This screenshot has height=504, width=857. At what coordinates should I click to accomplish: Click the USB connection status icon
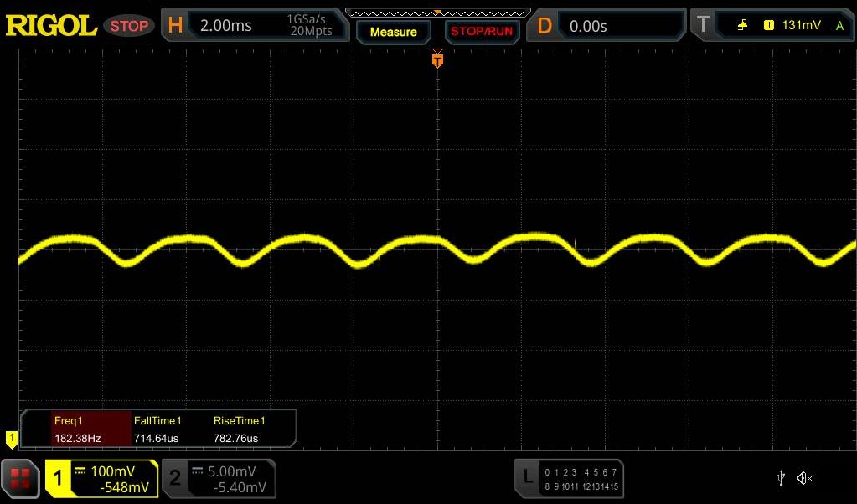click(781, 478)
